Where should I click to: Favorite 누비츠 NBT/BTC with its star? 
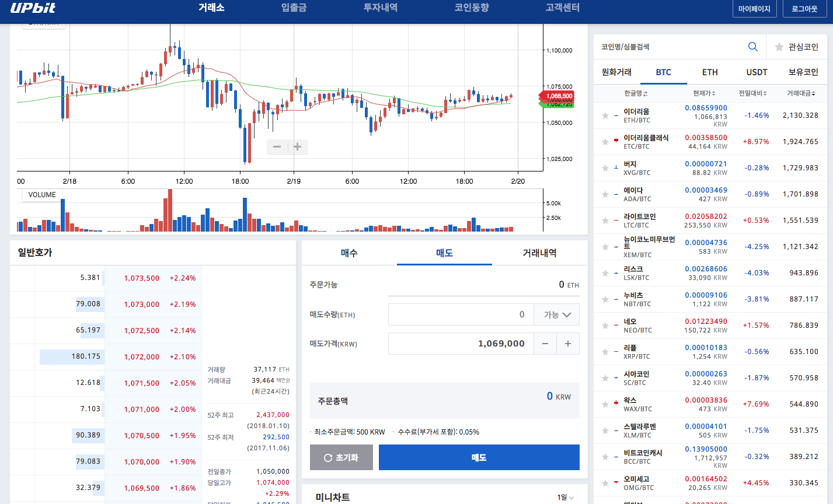tap(605, 299)
